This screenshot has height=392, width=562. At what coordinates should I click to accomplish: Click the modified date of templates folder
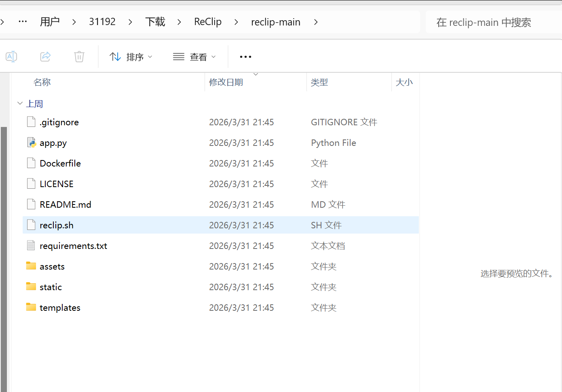click(x=241, y=308)
